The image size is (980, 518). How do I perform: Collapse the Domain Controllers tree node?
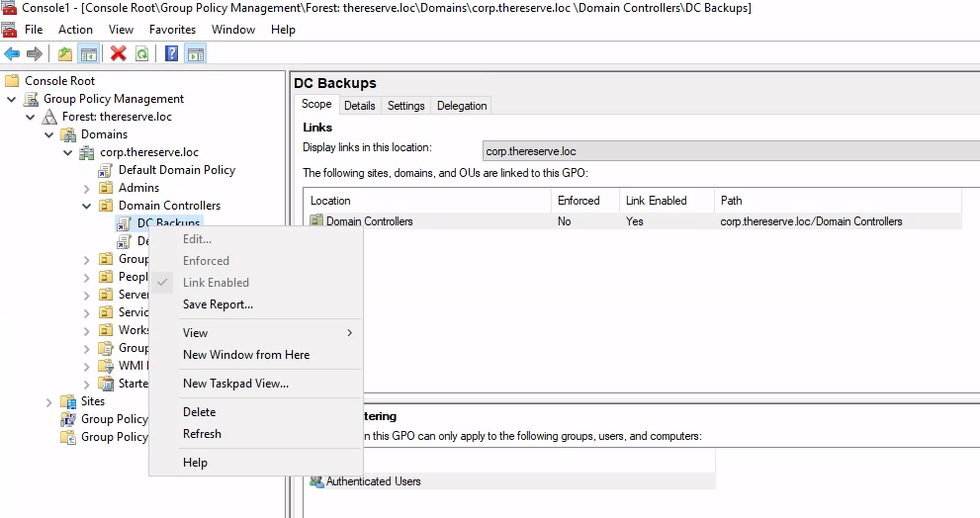pyautogui.click(x=87, y=206)
